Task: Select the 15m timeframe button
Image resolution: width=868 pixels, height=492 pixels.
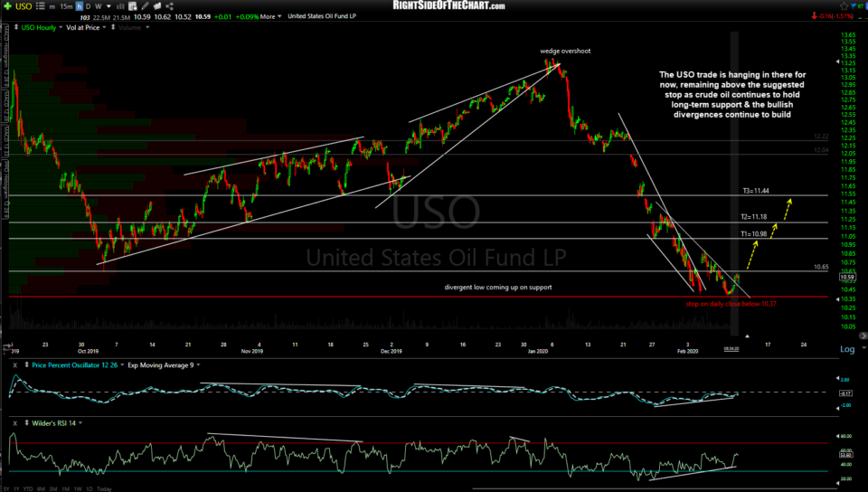Action: (66, 6)
